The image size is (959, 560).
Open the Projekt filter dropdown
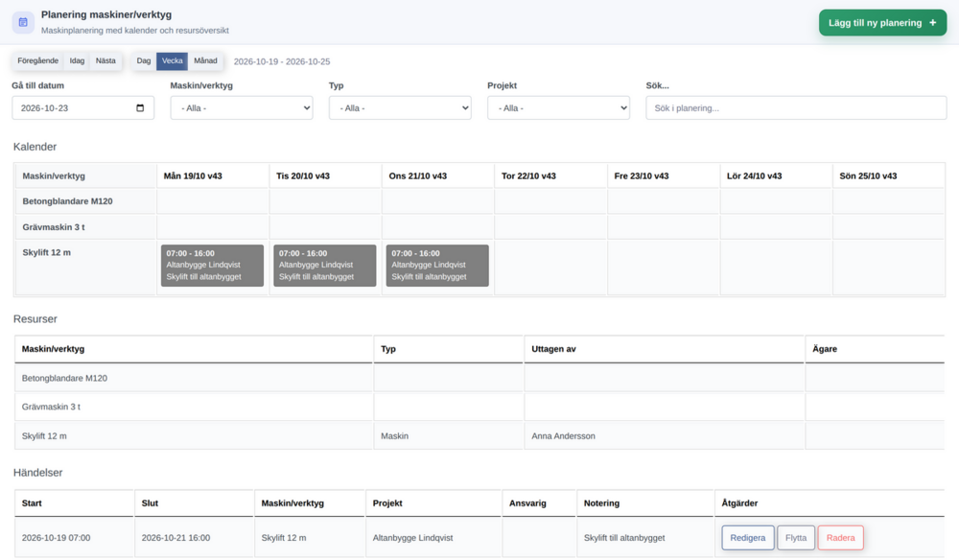(x=558, y=108)
